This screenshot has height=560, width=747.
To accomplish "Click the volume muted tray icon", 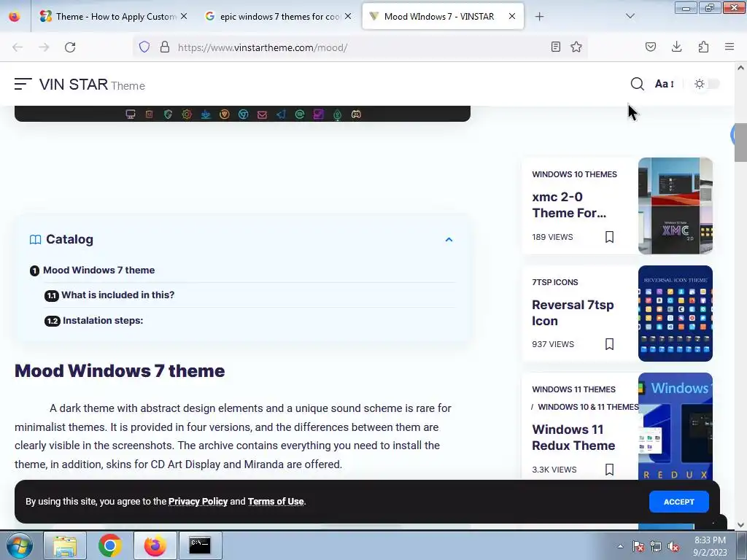I will [673, 546].
